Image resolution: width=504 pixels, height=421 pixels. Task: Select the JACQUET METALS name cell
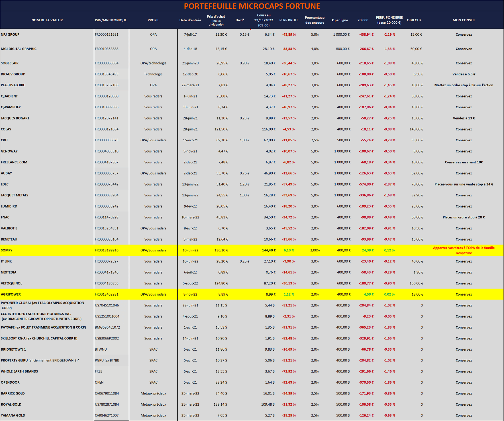pyautogui.click(x=15, y=195)
